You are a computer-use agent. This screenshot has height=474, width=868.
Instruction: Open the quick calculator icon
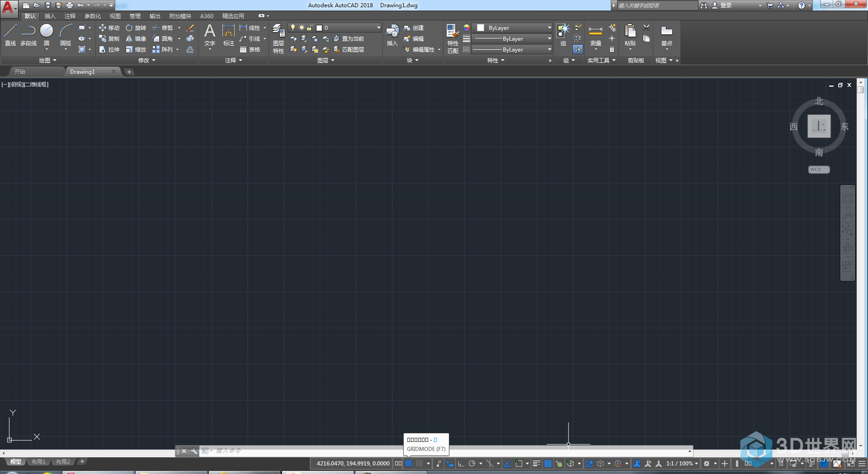point(612,50)
